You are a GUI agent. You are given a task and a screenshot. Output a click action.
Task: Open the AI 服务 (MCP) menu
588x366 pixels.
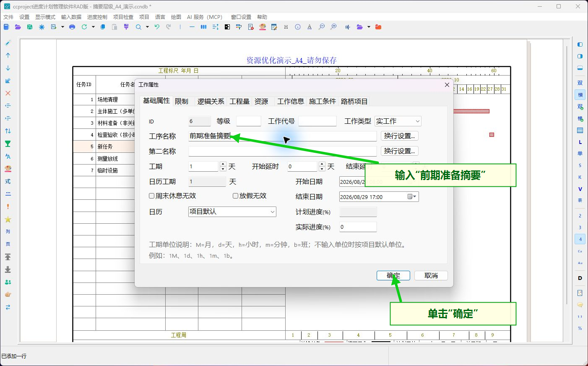tap(205, 17)
